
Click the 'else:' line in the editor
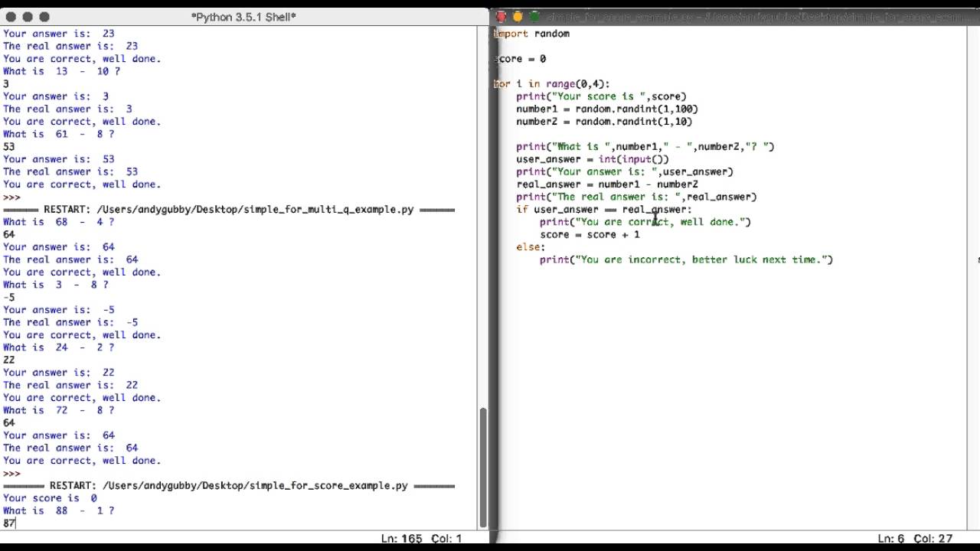[x=531, y=247]
